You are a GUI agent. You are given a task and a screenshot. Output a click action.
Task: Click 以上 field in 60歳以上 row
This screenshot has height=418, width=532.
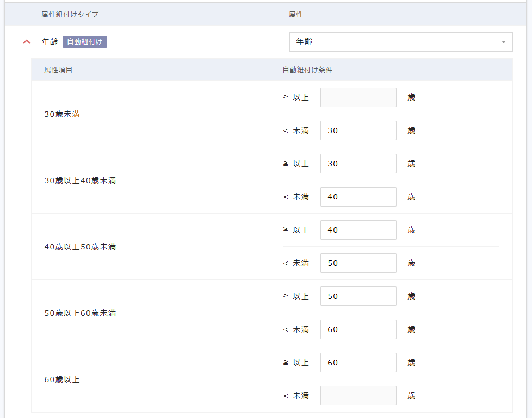tap(358, 363)
